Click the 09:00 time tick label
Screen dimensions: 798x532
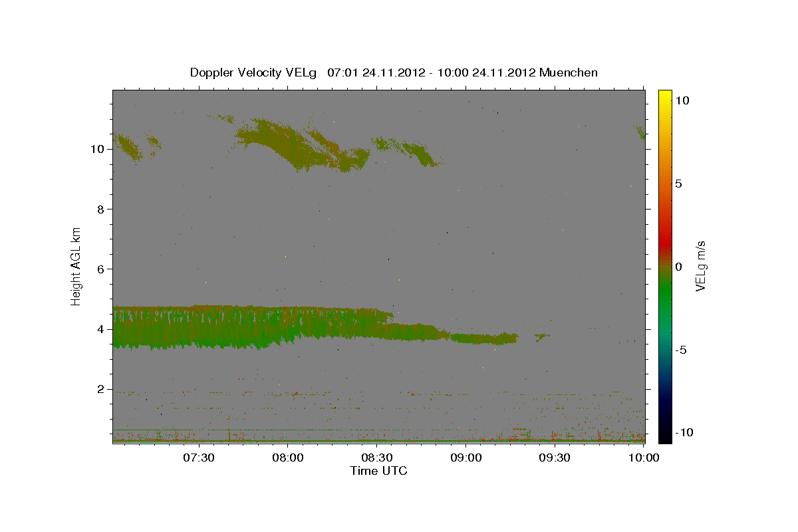pos(466,458)
